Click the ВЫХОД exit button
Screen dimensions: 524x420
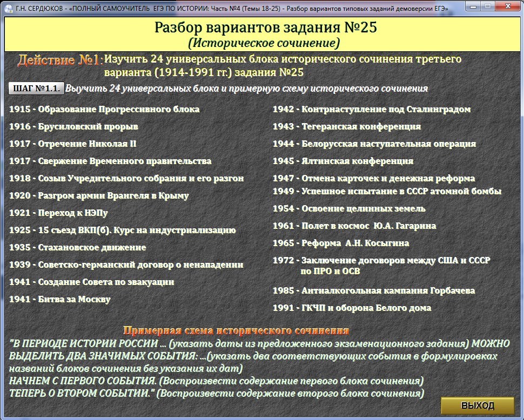tap(477, 405)
